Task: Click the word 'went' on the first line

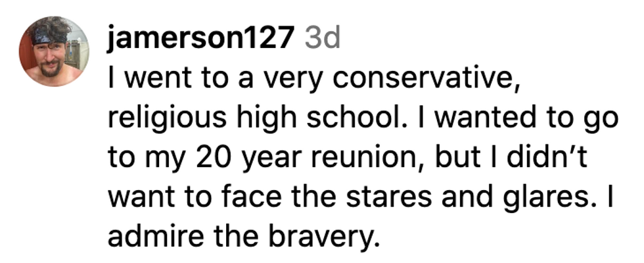Action: pyautogui.click(x=154, y=78)
